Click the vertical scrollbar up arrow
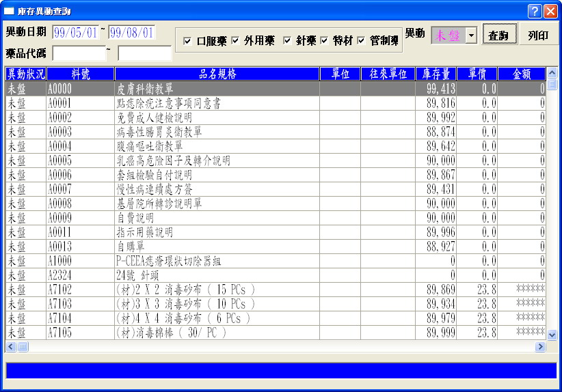 pyautogui.click(x=552, y=72)
